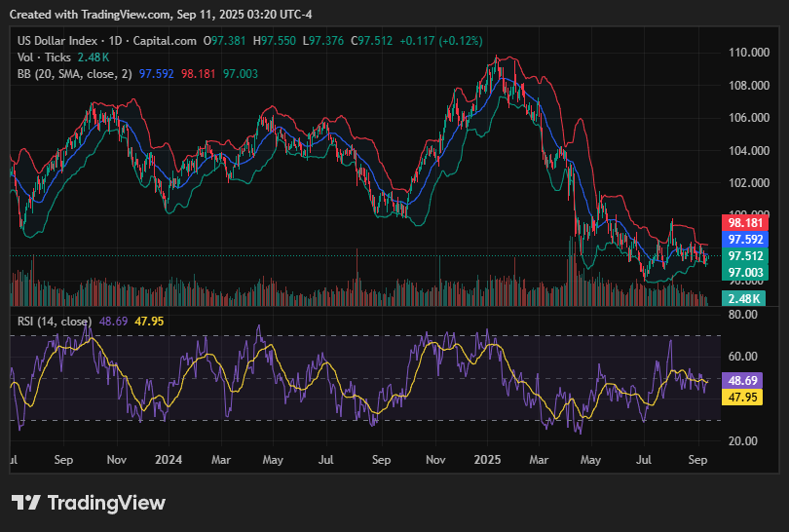Click the 'RSI (14, close)' indicator label
789x532 pixels.
point(55,322)
